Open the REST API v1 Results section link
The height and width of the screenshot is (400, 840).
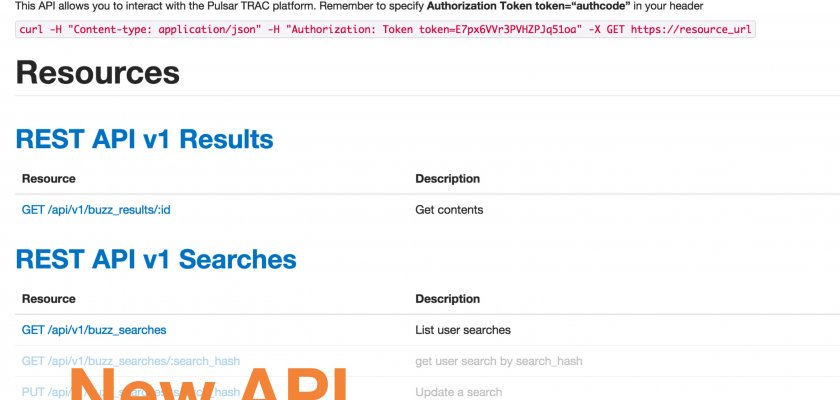pos(144,139)
